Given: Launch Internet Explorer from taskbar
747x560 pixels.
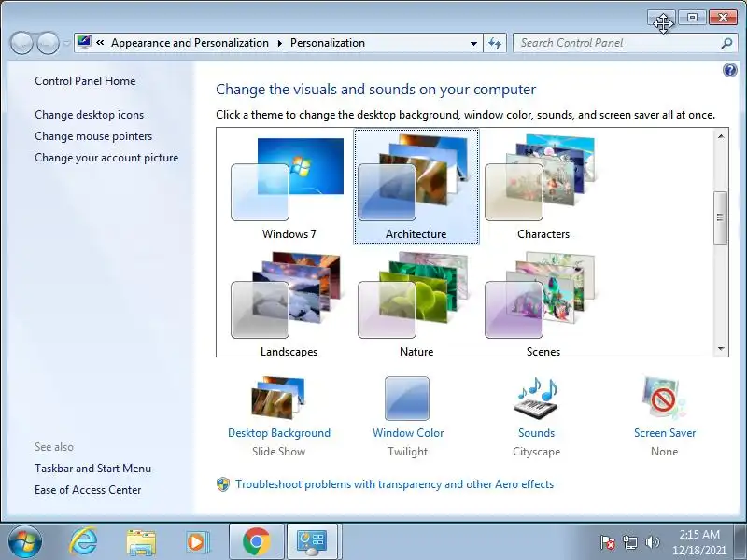Looking at the screenshot, I should [83, 541].
